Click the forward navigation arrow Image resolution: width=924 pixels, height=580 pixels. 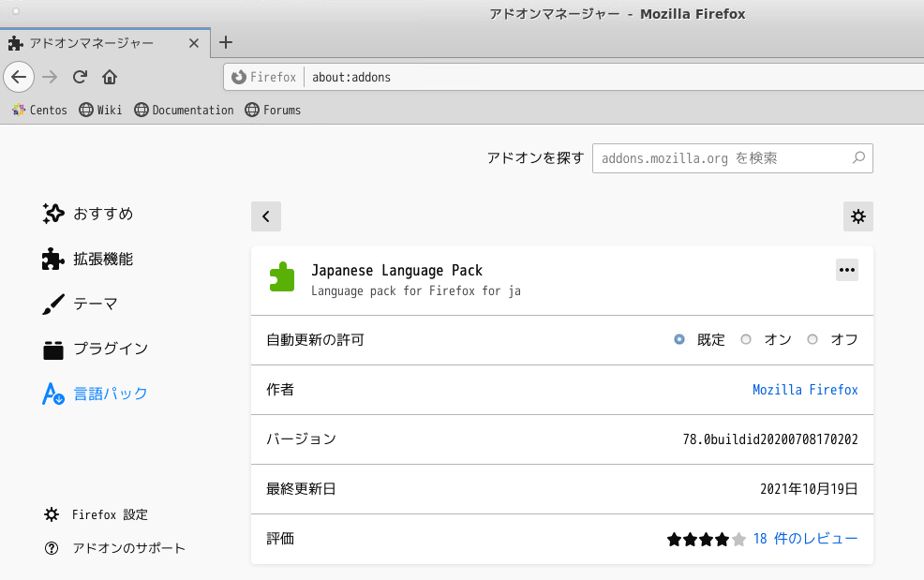point(50,77)
